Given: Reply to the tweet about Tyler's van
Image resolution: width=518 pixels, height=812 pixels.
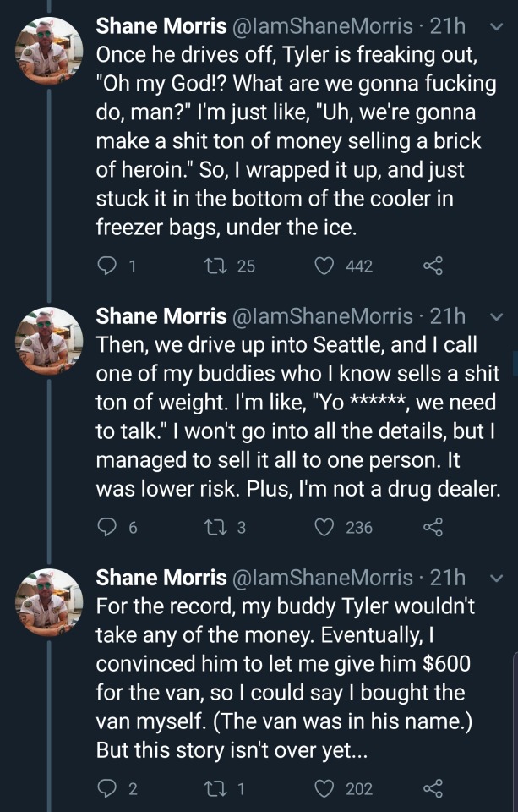Looking at the screenshot, I should (x=107, y=789).
